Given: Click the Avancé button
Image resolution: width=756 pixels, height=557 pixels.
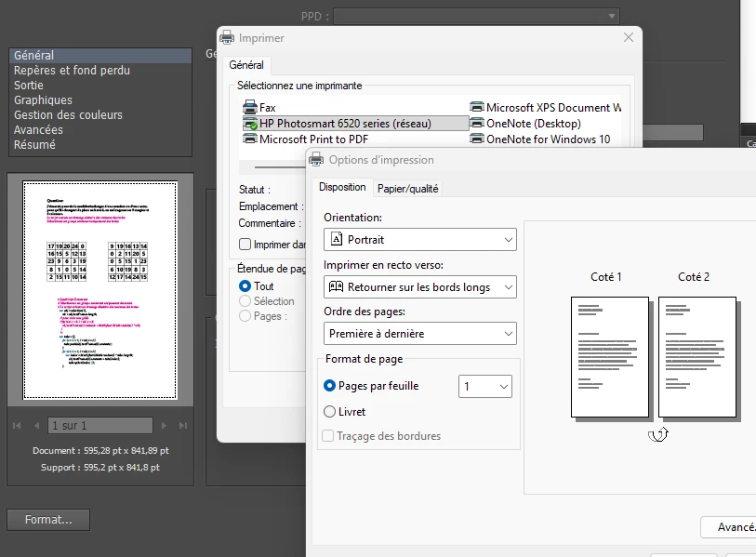Looking at the screenshot, I should point(728,527).
